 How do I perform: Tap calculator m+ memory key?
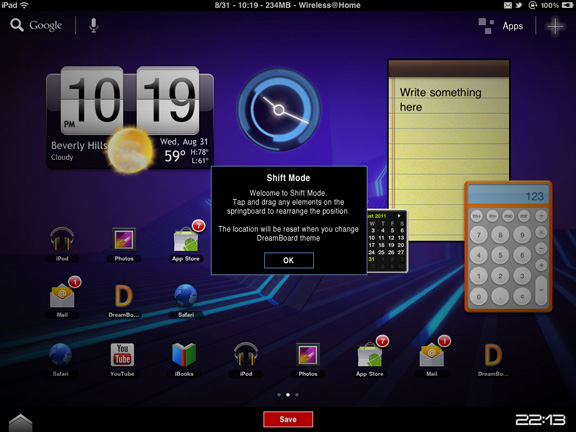pos(477,216)
